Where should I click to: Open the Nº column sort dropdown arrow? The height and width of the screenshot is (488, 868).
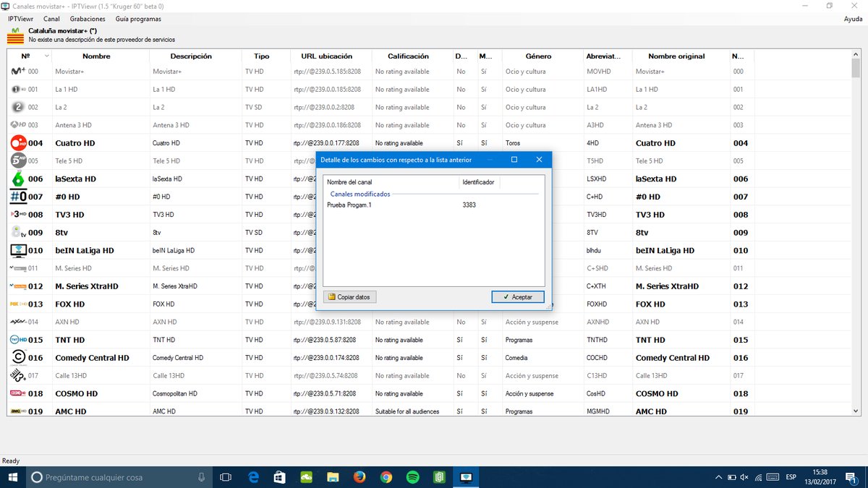pyautogui.click(x=47, y=56)
